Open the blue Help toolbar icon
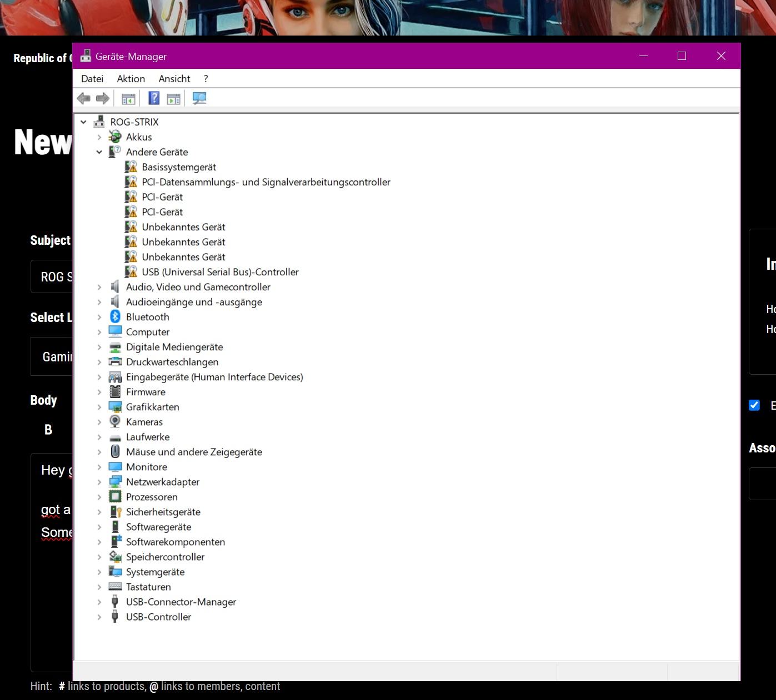Viewport: 776px width, 700px height. click(154, 99)
